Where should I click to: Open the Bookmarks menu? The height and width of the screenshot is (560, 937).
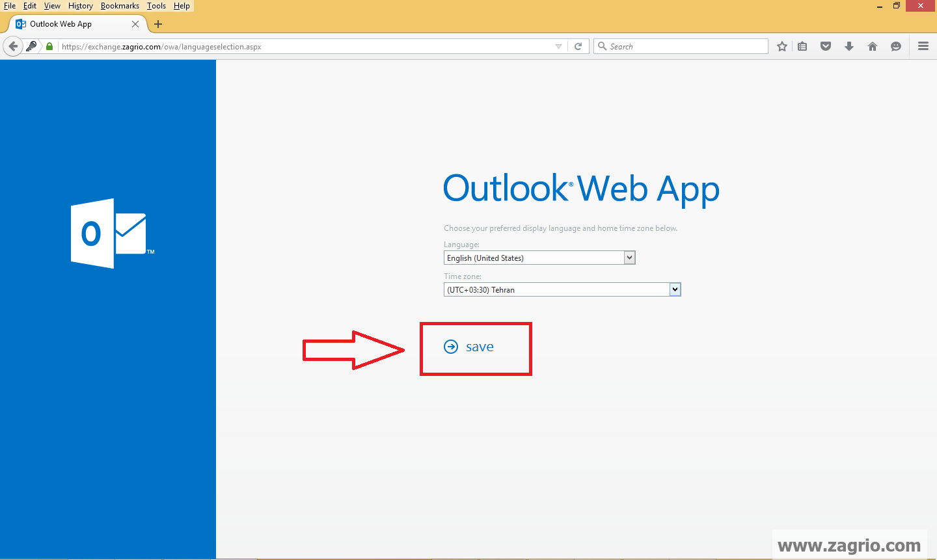coord(120,6)
